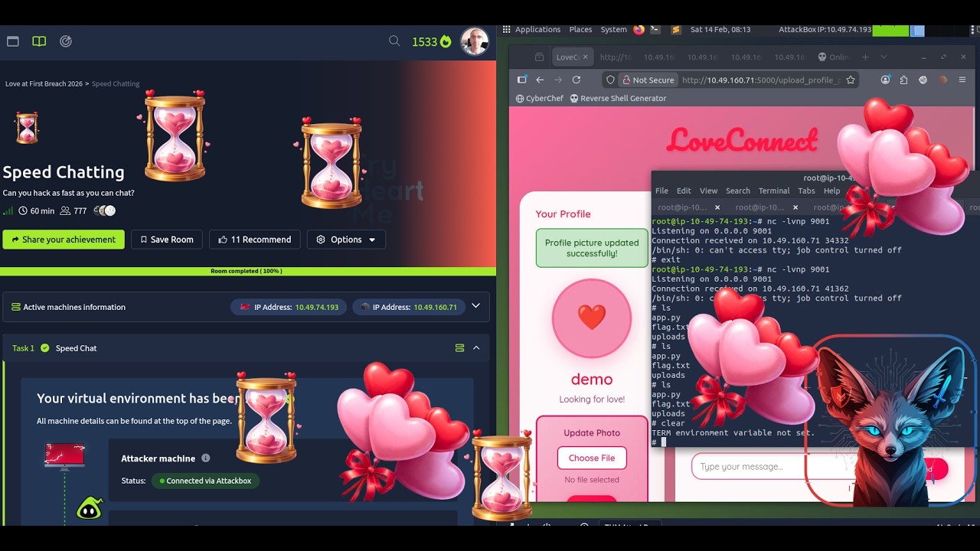Click the heart profile picture of demo

click(x=592, y=318)
